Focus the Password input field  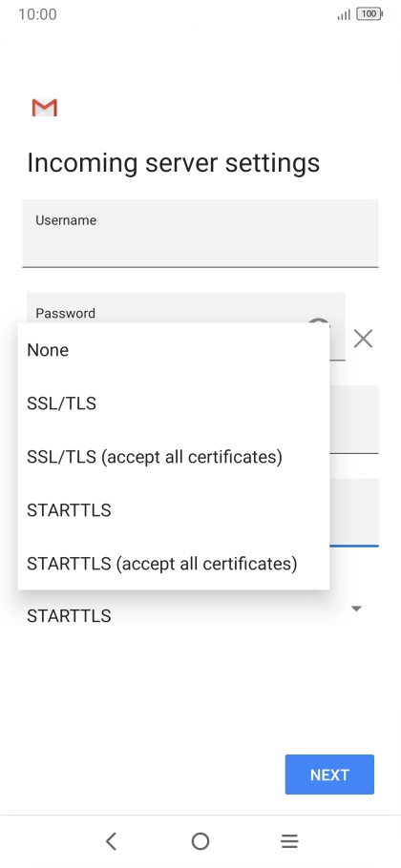pos(186,308)
